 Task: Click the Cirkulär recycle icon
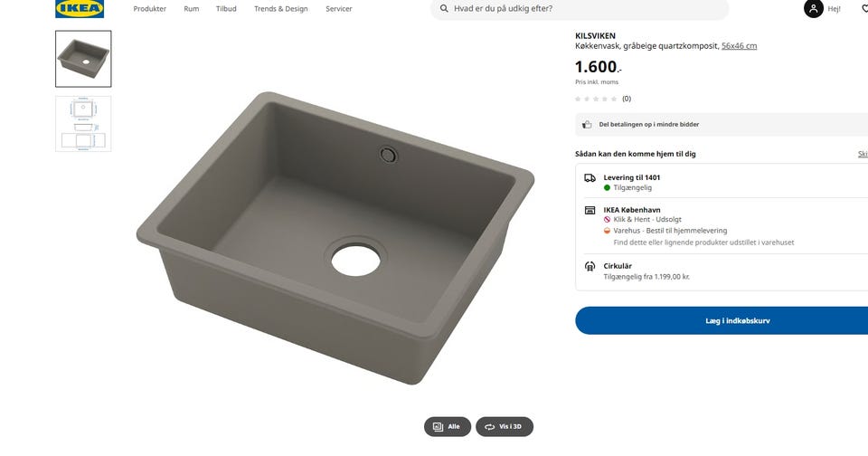pyautogui.click(x=590, y=266)
